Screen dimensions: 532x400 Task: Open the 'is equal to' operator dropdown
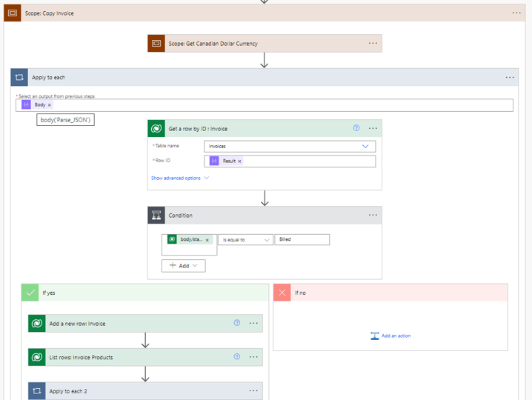(245, 240)
